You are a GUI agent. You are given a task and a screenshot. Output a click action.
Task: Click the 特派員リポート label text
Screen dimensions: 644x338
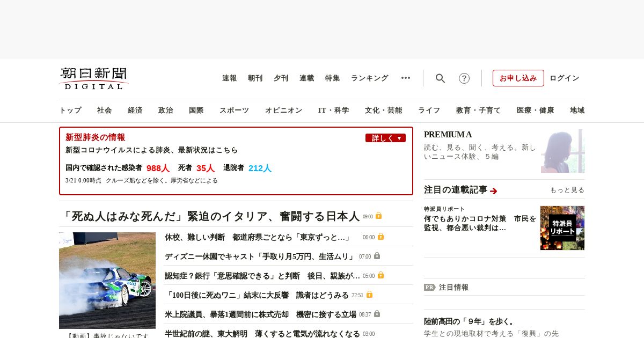coord(444,209)
